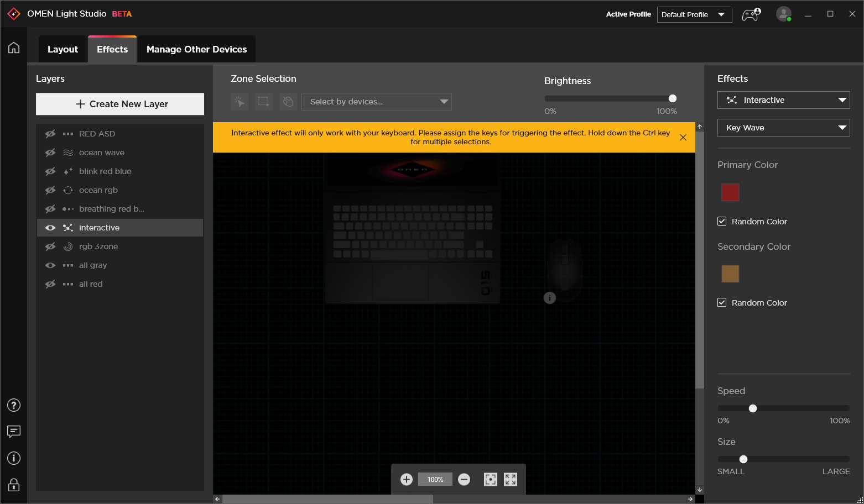
Task: Expand canvas to full view
Action: (510, 479)
